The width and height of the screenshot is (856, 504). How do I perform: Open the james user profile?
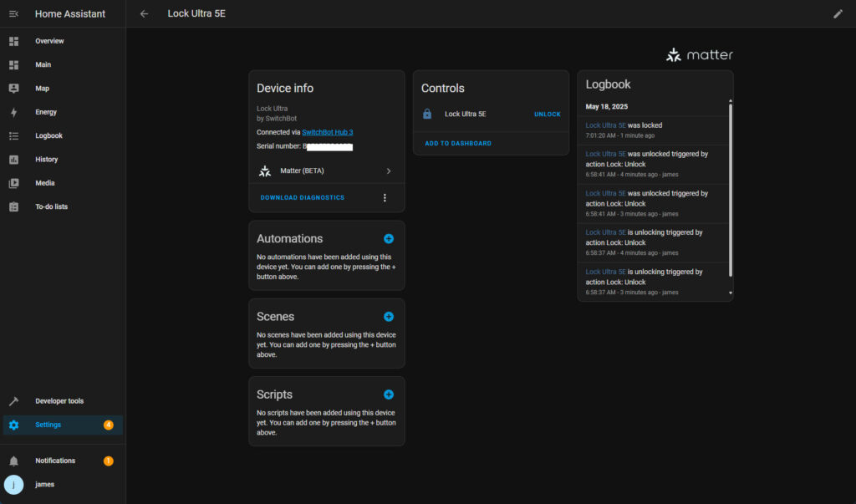[44, 485]
